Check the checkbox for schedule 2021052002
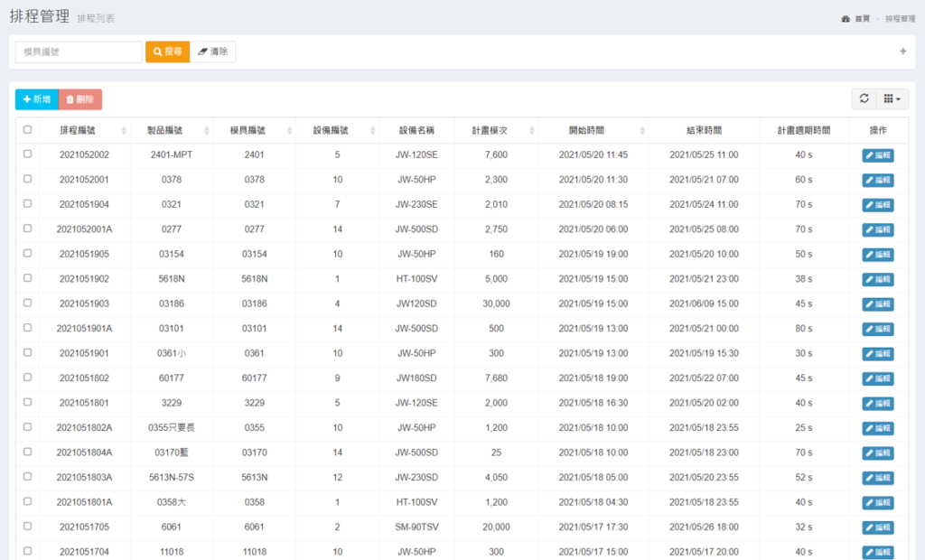This screenshot has height=560, width=925. coord(27,154)
